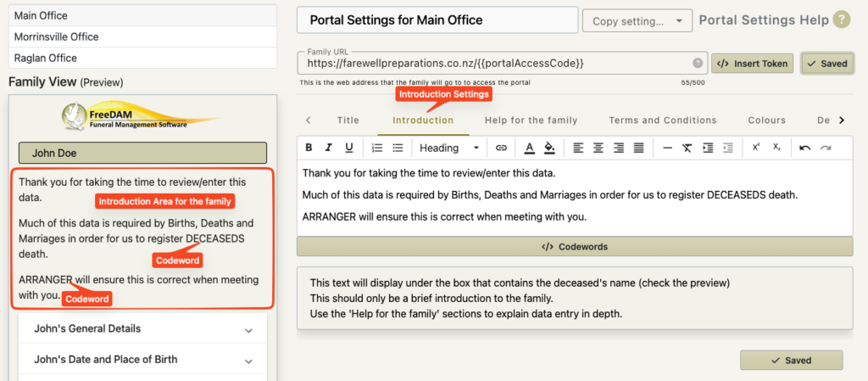Select Main Office in the office list
This screenshot has width=868, height=381.
point(142,15)
